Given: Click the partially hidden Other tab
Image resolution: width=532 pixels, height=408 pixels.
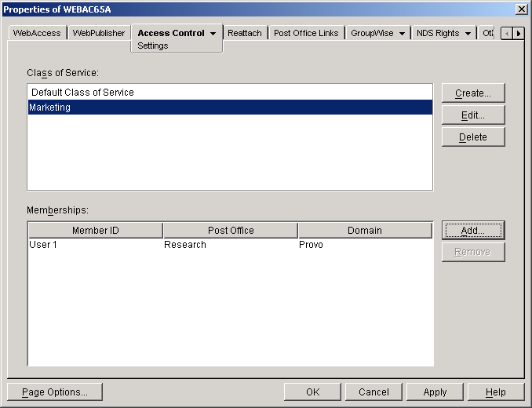Looking at the screenshot, I should 487,33.
